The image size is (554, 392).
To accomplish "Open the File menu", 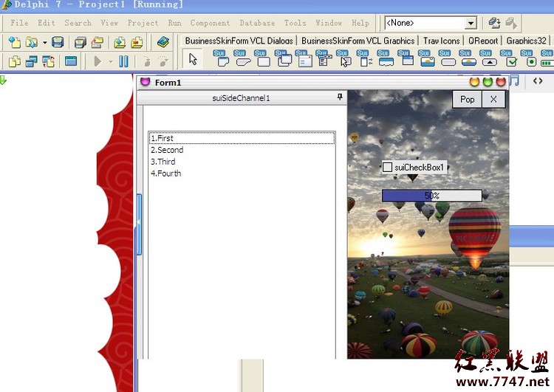I will [x=19, y=23].
